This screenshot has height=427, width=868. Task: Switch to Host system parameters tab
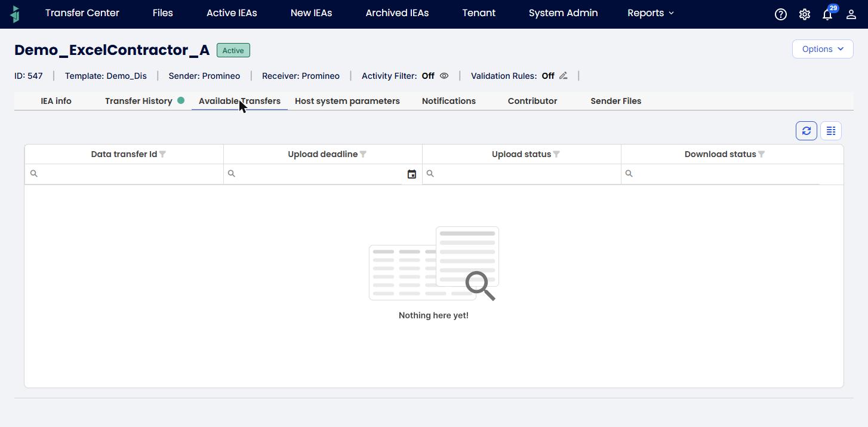click(x=347, y=101)
